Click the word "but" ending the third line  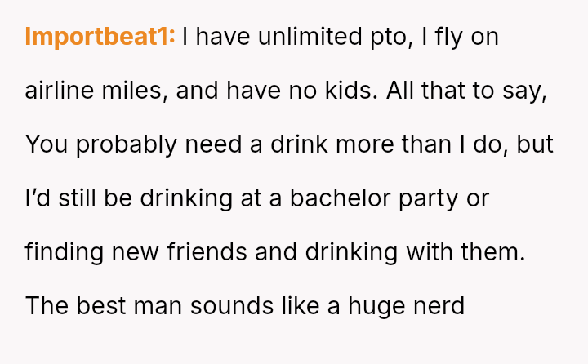point(537,144)
